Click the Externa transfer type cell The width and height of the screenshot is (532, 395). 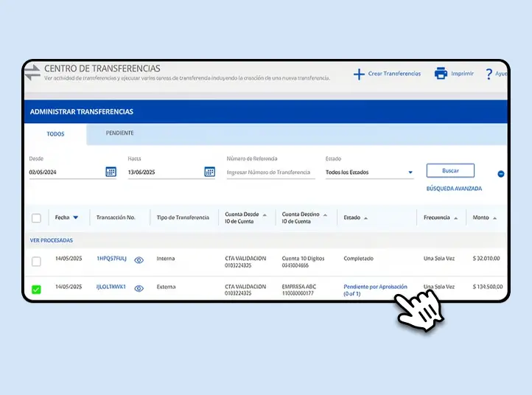[x=166, y=287]
